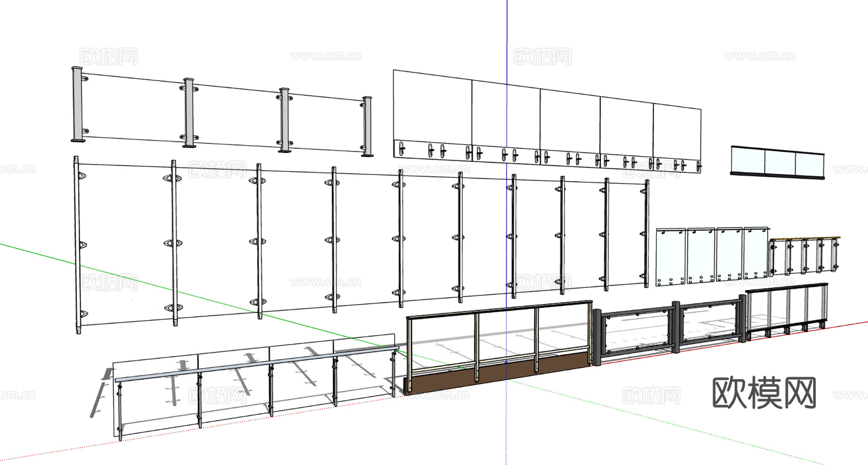This screenshot has width=868, height=465.
Task: Select the top-left glass railing with thick gray posts
Action: pyautogui.click(x=222, y=111)
